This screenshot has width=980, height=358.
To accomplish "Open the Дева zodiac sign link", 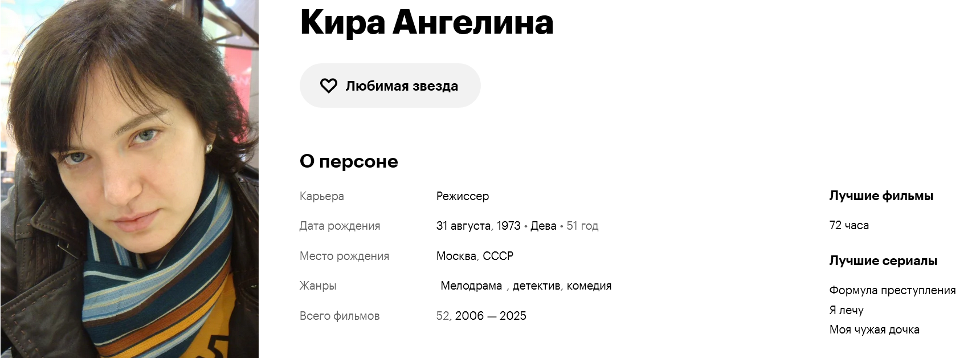I will 543,226.
